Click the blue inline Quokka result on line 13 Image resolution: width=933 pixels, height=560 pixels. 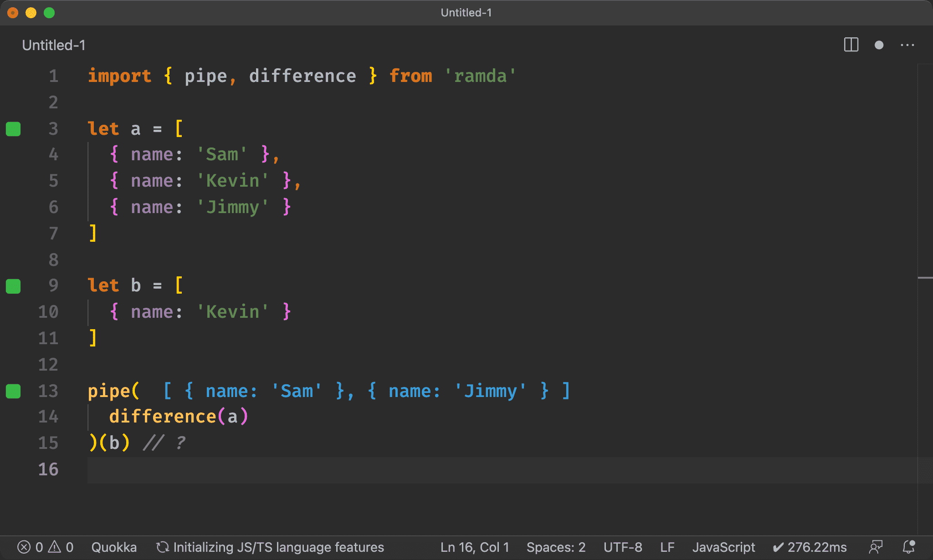tap(367, 391)
